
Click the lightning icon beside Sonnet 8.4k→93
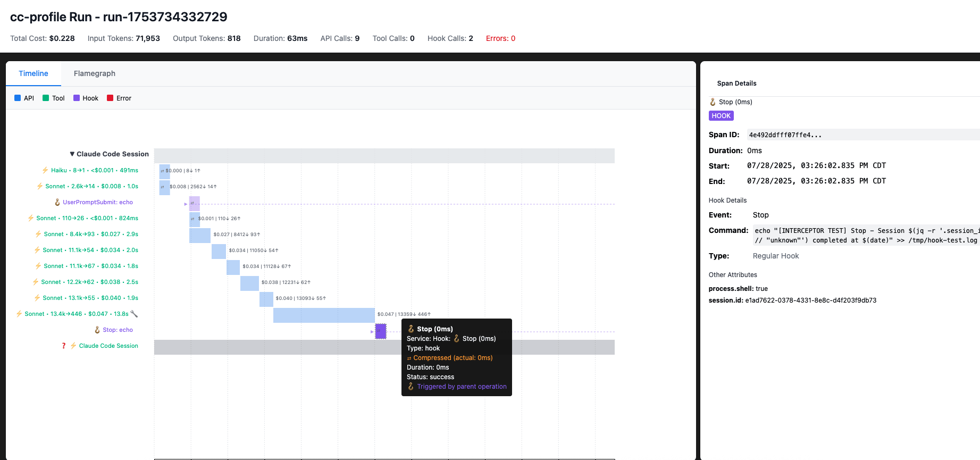click(x=38, y=234)
